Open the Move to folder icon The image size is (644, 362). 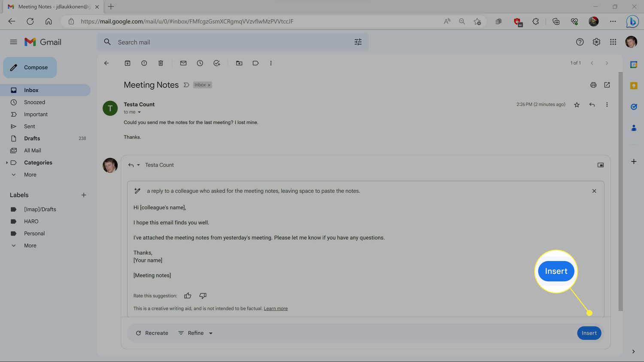(x=239, y=63)
